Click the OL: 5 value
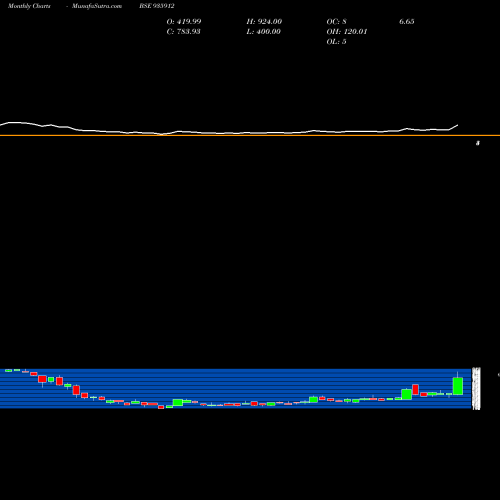 [x=336, y=42]
